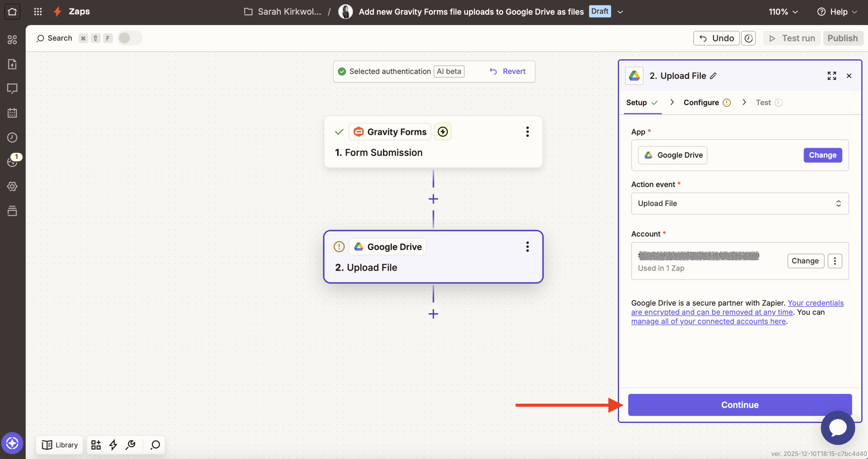Image resolution: width=868 pixels, height=459 pixels.
Task: Click the Publish button in the top right
Action: pyautogui.click(x=843, y=38)
